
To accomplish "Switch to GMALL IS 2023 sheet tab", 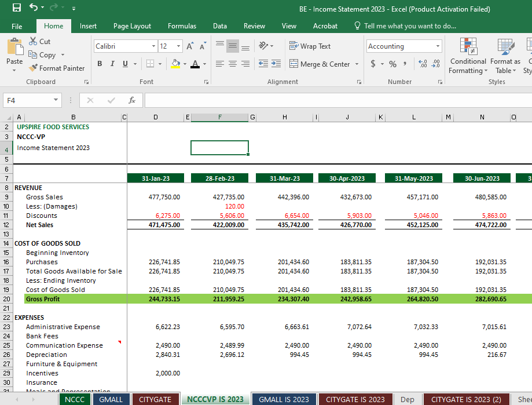I will click(x=284, y=399).
